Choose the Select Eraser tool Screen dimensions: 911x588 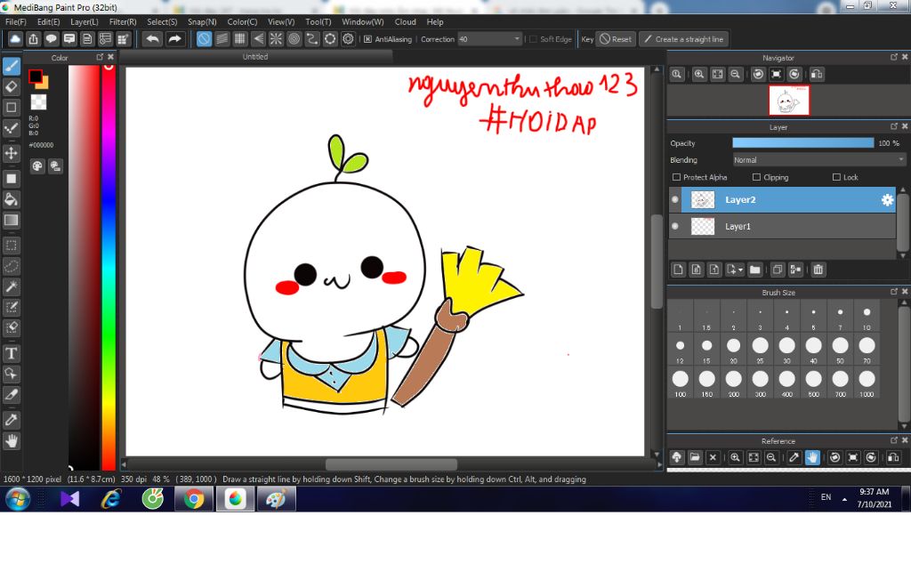pos(12,327)
